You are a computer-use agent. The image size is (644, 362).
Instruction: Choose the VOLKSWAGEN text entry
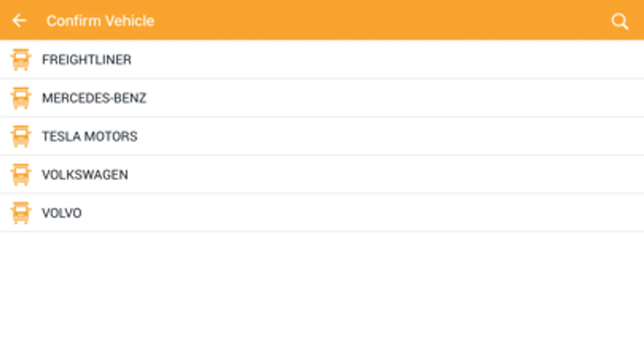[85, 175]
